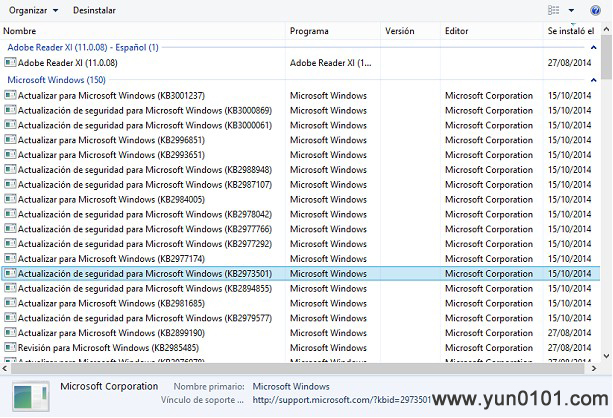Image resolution: width=613 pixels, height=418 pixels.
Task: Click icon of update KB2996851
Action: click(10, 140)
